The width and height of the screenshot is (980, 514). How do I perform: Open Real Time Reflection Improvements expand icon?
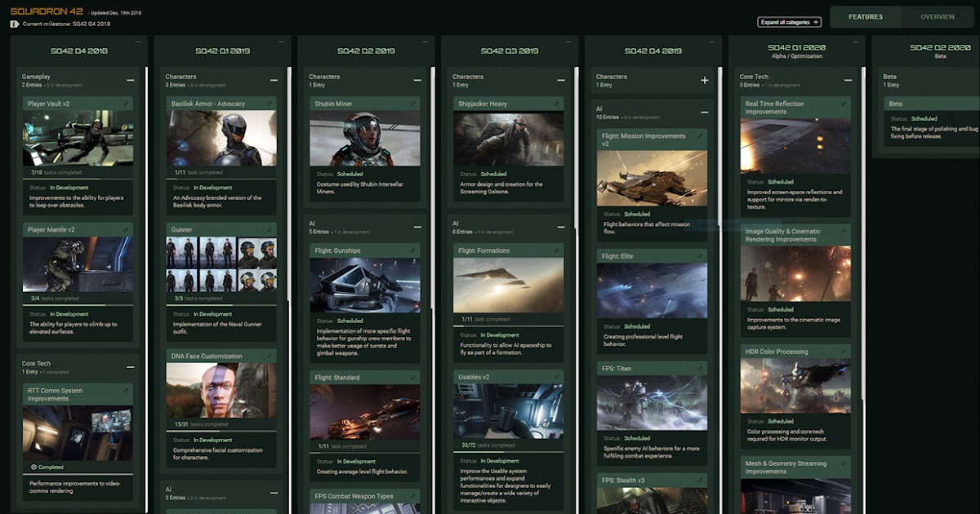click(844, 104)
